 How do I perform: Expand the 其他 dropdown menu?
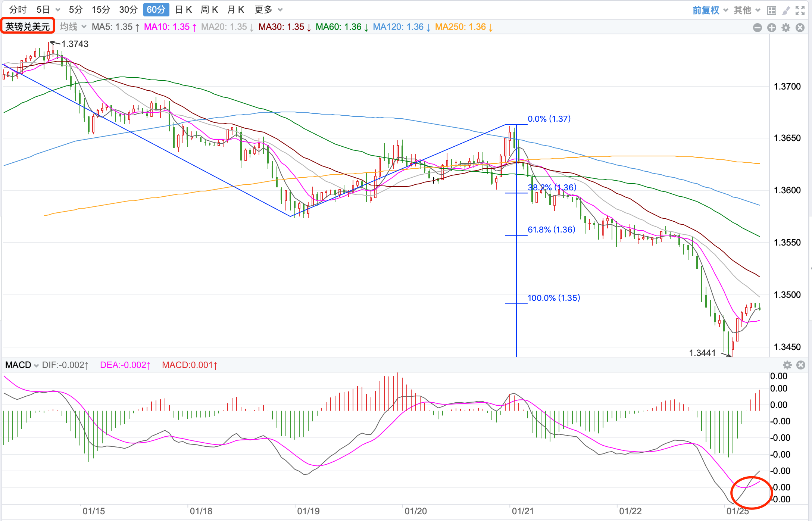[747, 10]
